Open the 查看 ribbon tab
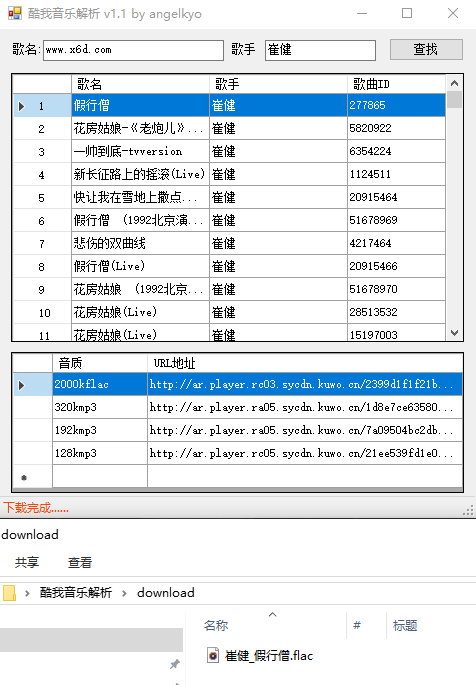 click(x=80, y=562)
